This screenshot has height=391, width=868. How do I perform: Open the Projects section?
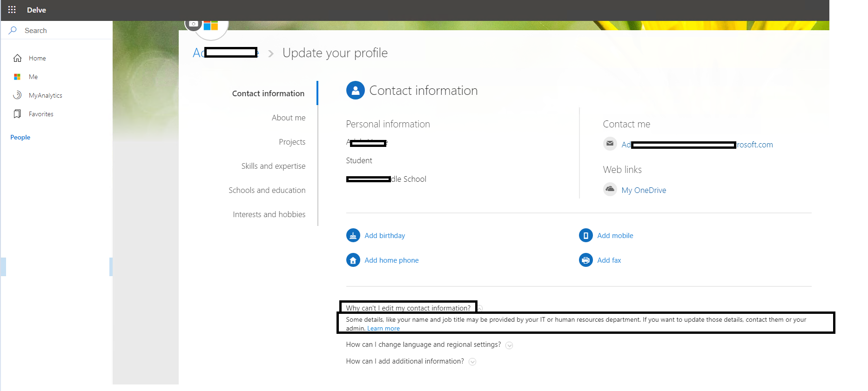pyautogui.click(x=292, y=142)
